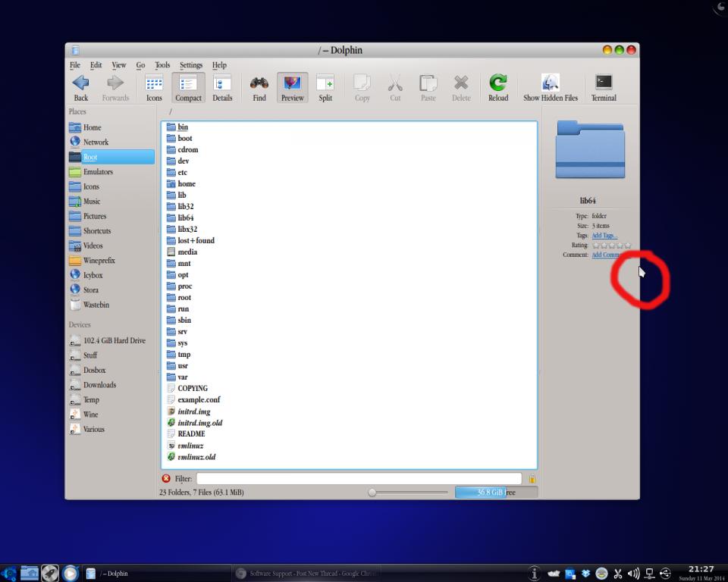Select the Wineprefix place in sidebar
This screenshot has width=728, height=582.
click(99, 261)
